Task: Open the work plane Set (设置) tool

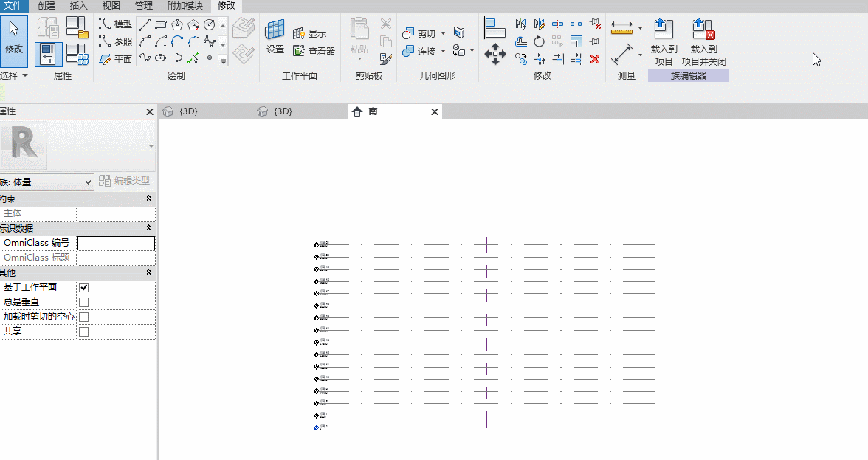Action: point(275,37)
